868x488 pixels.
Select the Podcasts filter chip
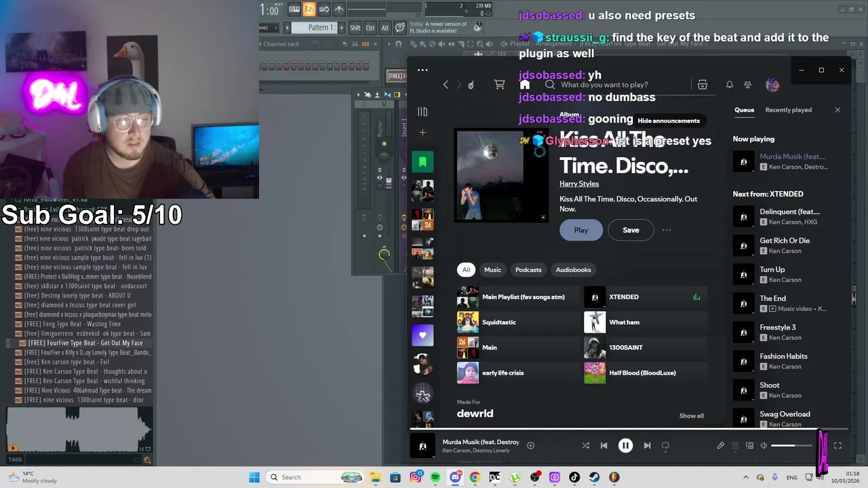pos(528,270)
